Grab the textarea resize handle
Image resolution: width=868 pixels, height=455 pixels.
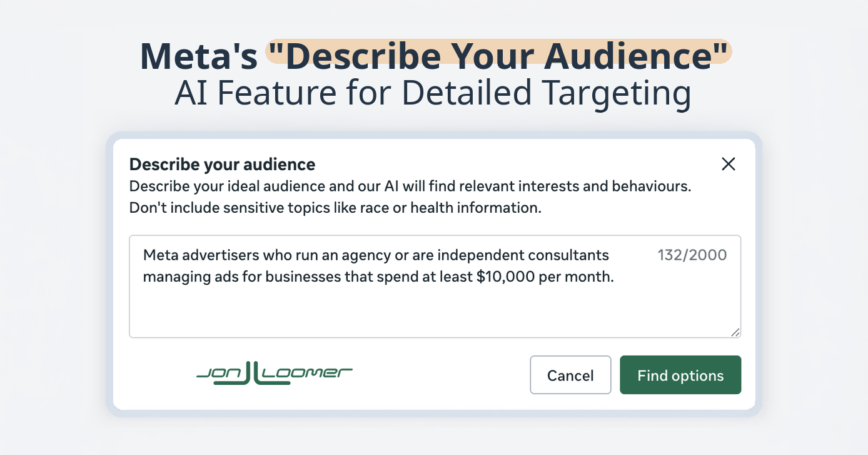click(735, 332)
